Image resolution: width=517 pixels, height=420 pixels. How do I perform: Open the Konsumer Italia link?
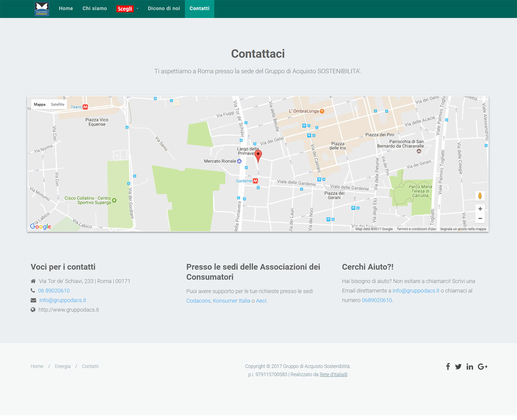pyautogui.click(x=231, y=301)
